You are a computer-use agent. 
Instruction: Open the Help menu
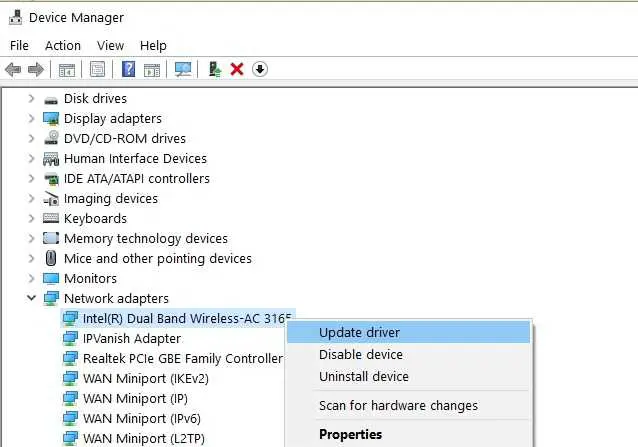(153, 46)
